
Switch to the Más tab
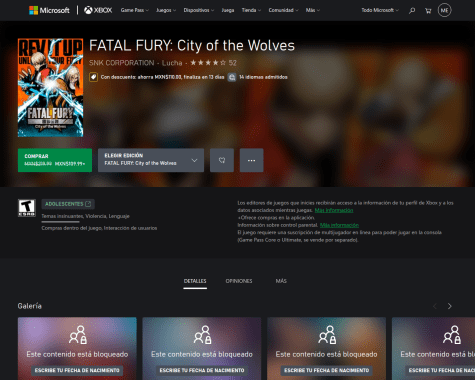pyautogui.click(x=281, y=281)
